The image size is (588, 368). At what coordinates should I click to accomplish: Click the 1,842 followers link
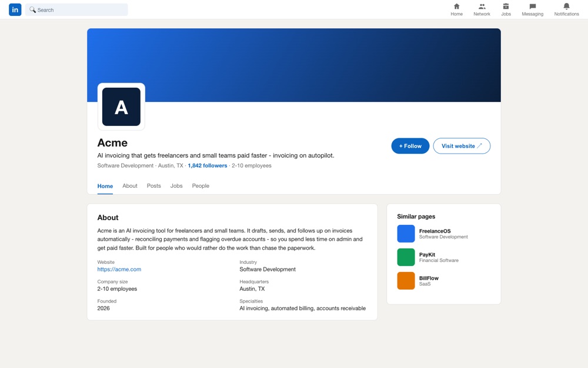[x=208, y=165]
